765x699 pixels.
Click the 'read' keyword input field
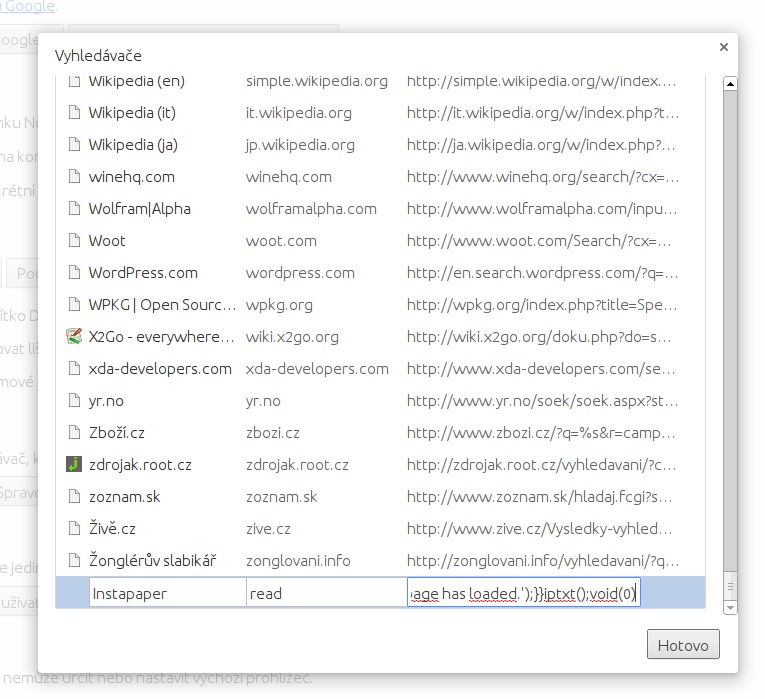(327, 593)
